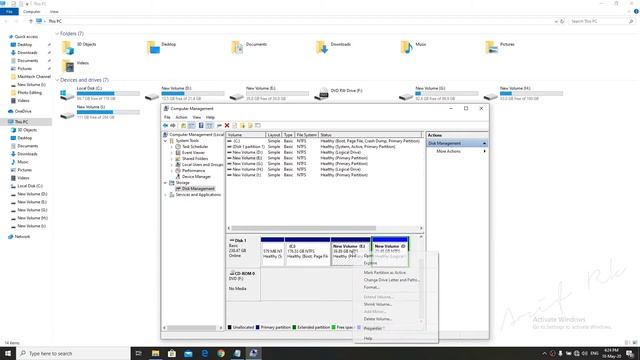This screenshot has width=640, height=360.
Task: Choose Shrink Volume from the context menu
Action: 378,304
